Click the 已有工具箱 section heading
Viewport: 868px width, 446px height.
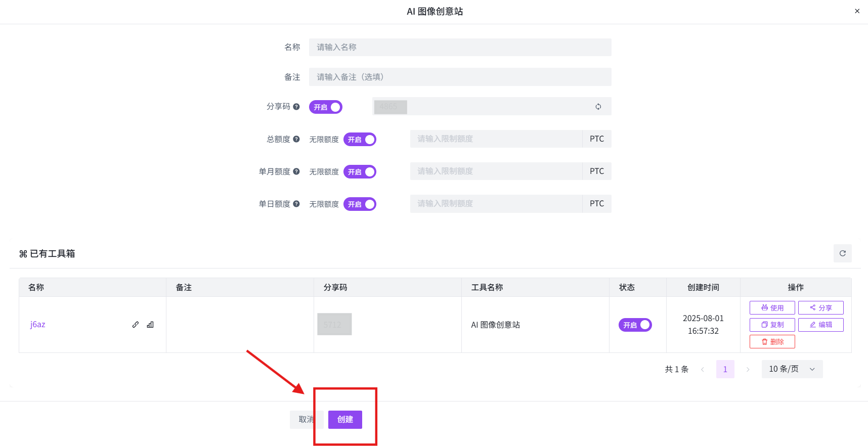coord(47,253)
